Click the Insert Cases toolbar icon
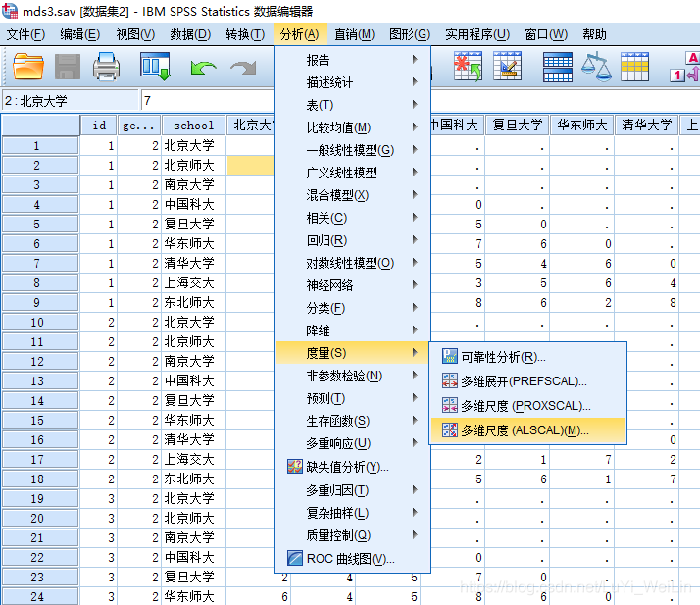The width and height of the screenshot is (700, 605). 468,67
